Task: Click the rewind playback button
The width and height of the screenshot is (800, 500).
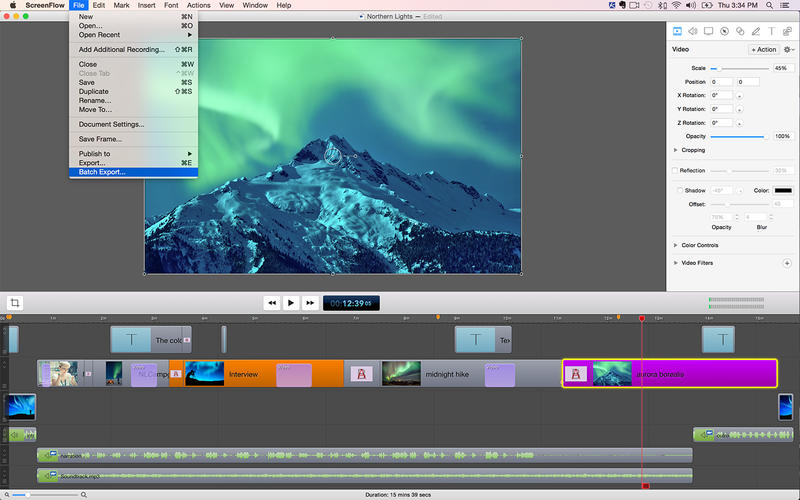Action: tap(271, 303)
